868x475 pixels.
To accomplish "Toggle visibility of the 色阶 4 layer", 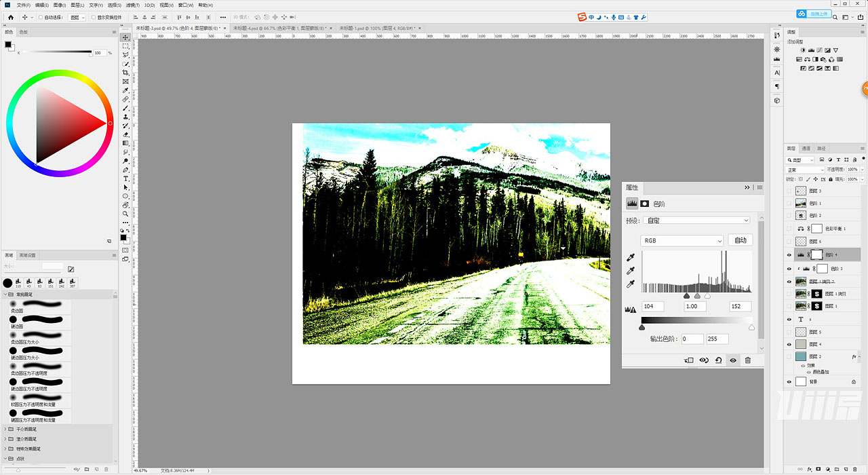I will (789, 254).
